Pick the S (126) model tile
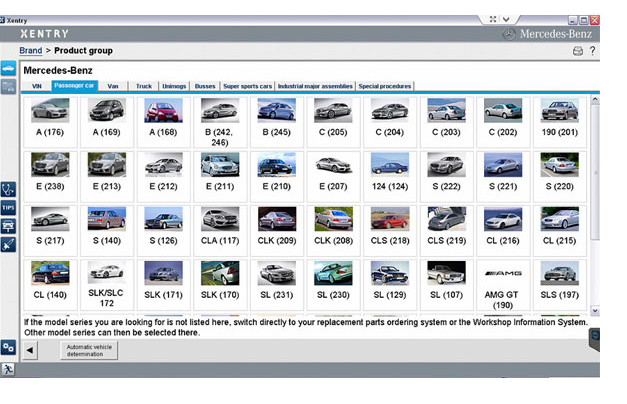 point(164,231)
